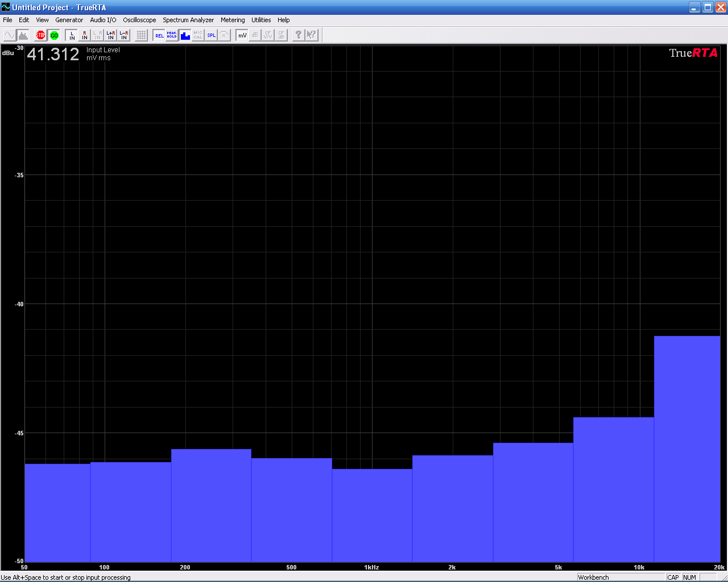Activate the context help pointer icon
The image size is (728, 582).
[x=312, y=35]
